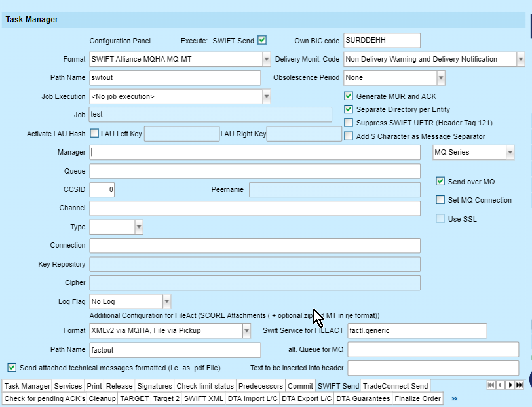Click Own BIC code field
This screenshot has height=407, width=532.
tap(382, 41)
